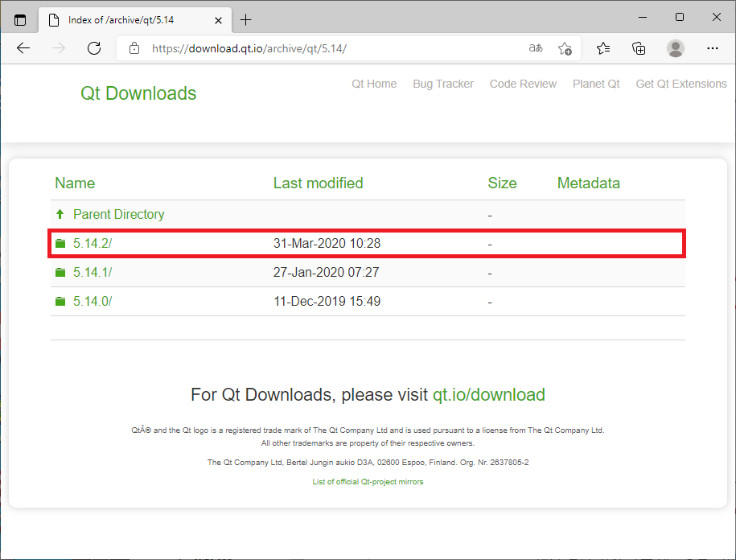Image resolution: width=736 pixels, height=560 pixels.
Task: Open the tab actions menu icon
Action: [20, 20]
